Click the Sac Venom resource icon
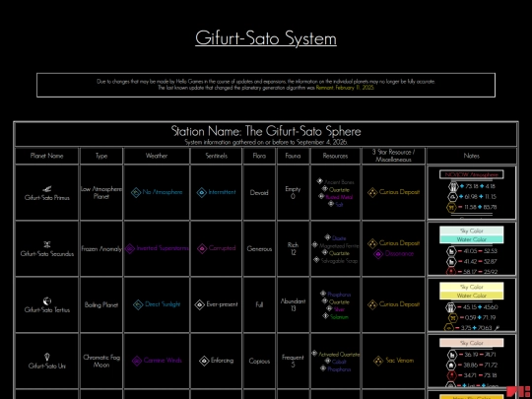This screenshot has height=399, width=532. [378, 361]
